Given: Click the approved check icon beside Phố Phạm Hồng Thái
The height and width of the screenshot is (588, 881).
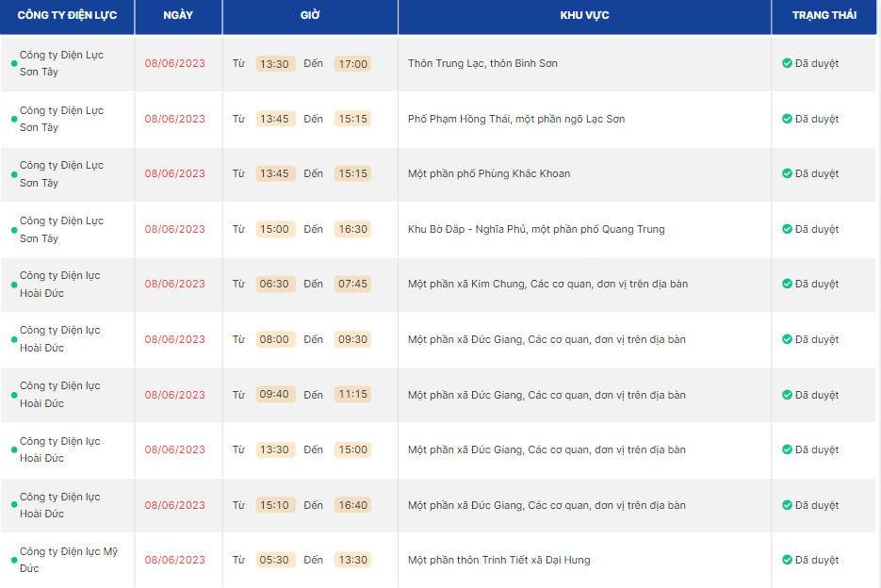Looking at the screenshot, I should point(787,119).
